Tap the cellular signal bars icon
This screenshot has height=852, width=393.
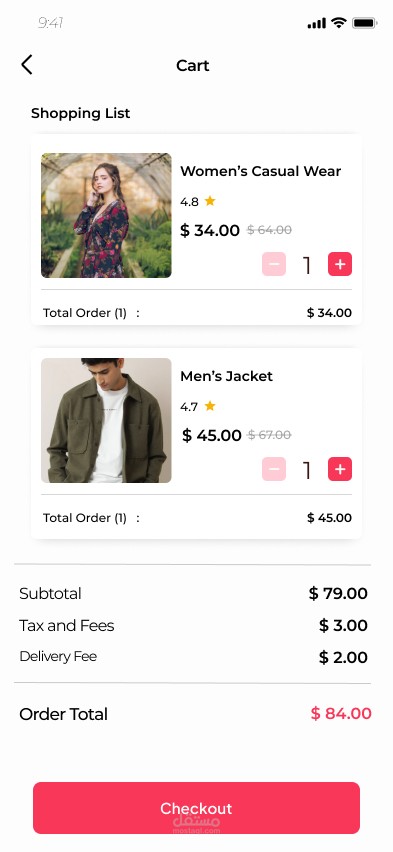pos(316,23)
